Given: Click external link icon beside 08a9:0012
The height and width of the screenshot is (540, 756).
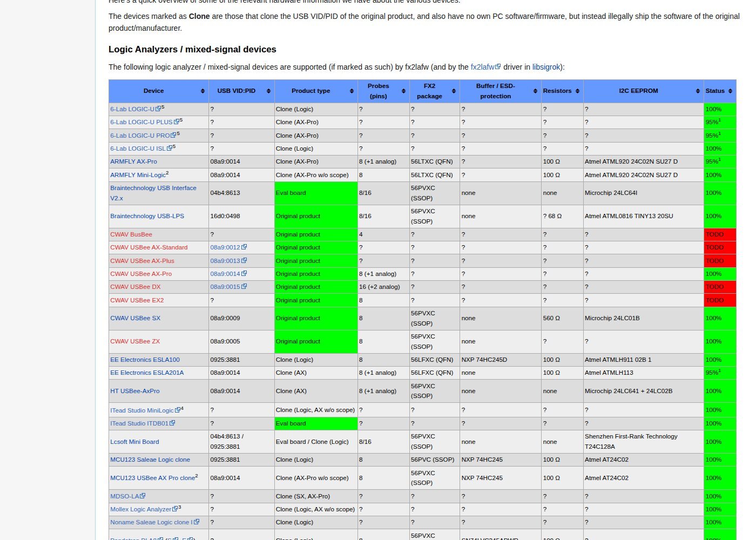Looking at the screenshot, I should tap(244, 247).
